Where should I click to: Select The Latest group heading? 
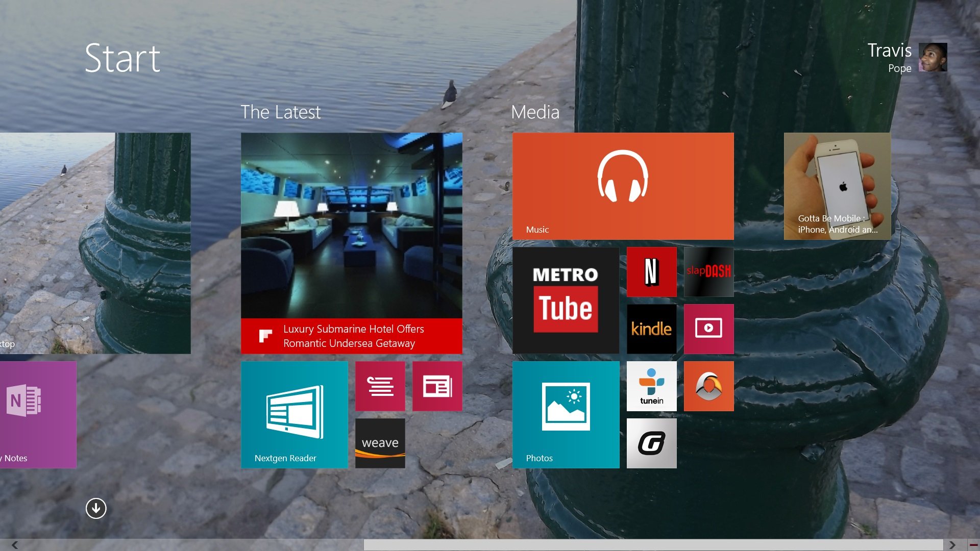coord(281,112)
